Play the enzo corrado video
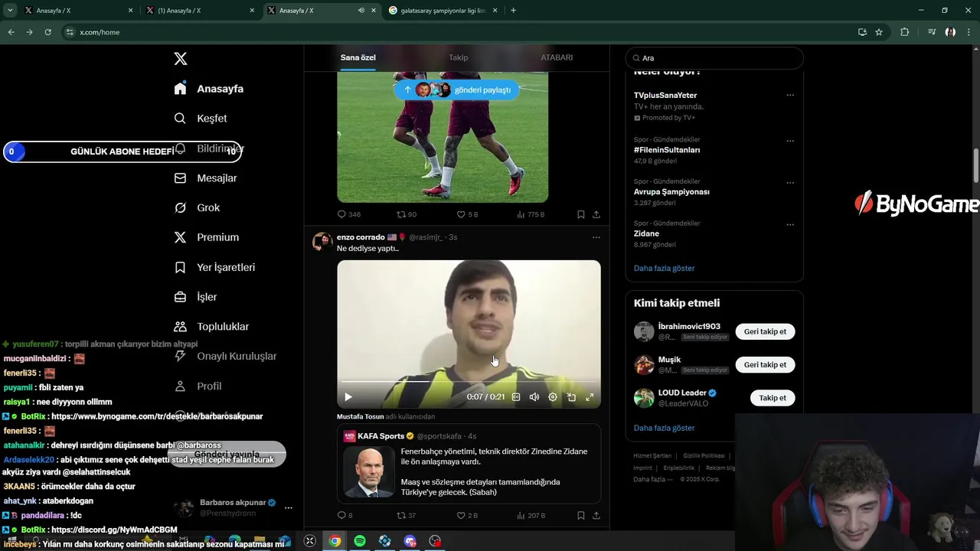Screen dimensions: 980x551 (x=348, y=397)
